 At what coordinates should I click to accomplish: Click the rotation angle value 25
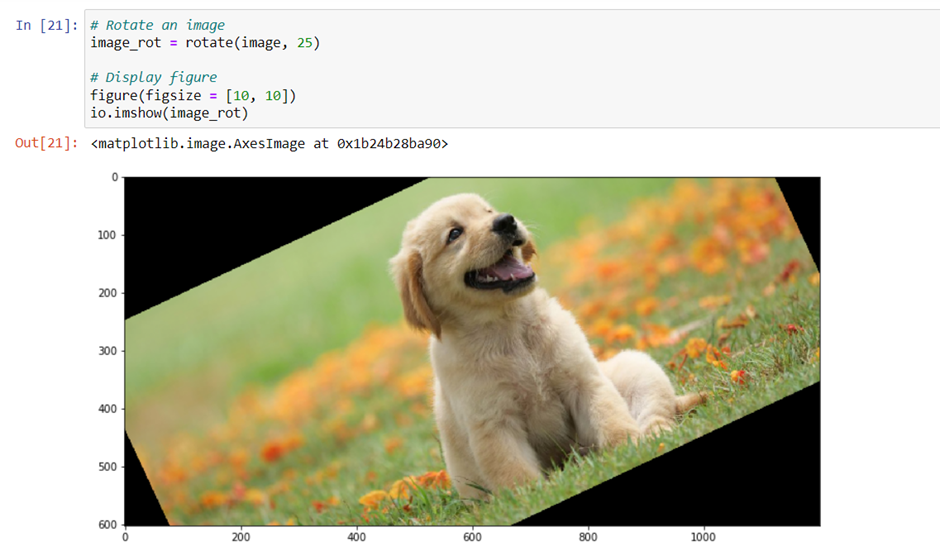tap(305, 43)
